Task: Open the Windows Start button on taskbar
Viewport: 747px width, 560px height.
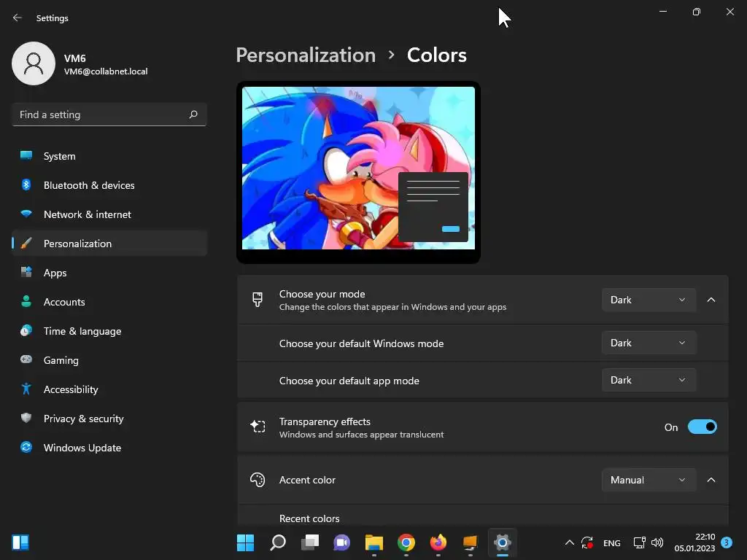Action: coord(245,542)
